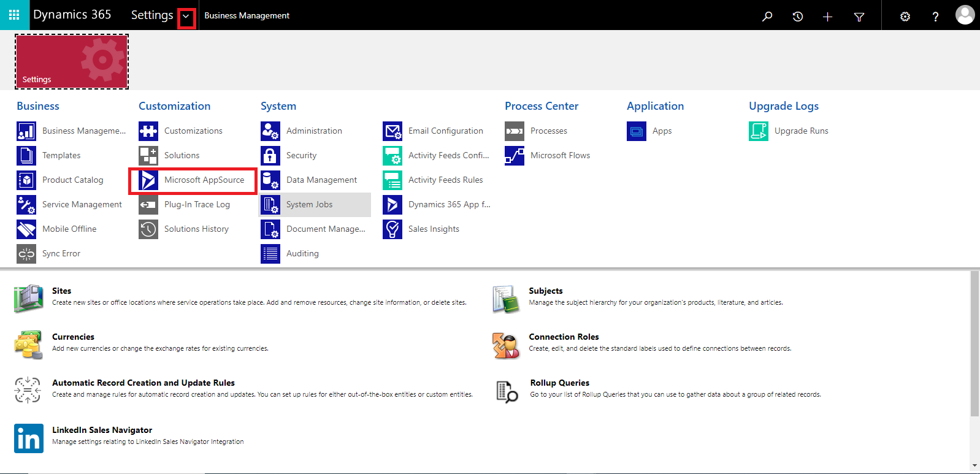
Task: Click Business Management breadcrumb text
Action: tap(247, 15)
